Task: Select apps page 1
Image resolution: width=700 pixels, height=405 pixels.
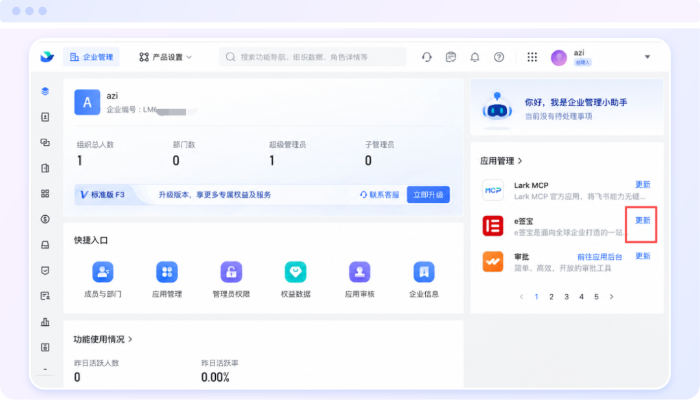Action: click(536, 296)
